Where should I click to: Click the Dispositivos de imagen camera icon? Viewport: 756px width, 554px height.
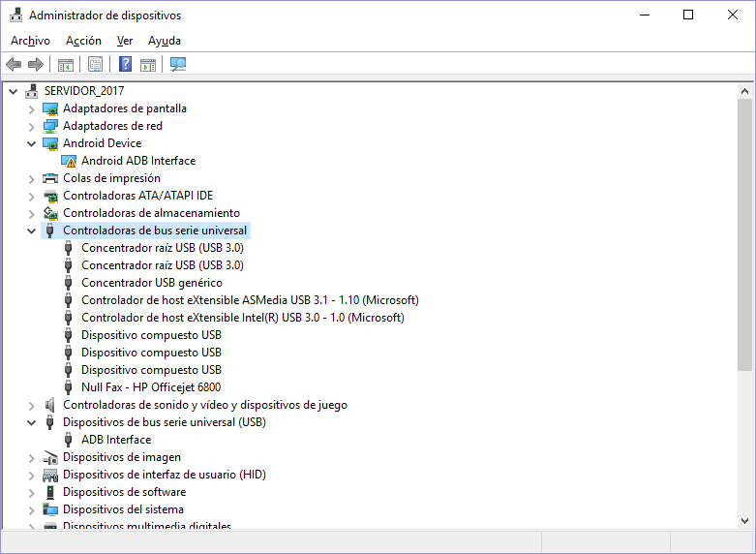pyautogui.click(x=50, y=457)
